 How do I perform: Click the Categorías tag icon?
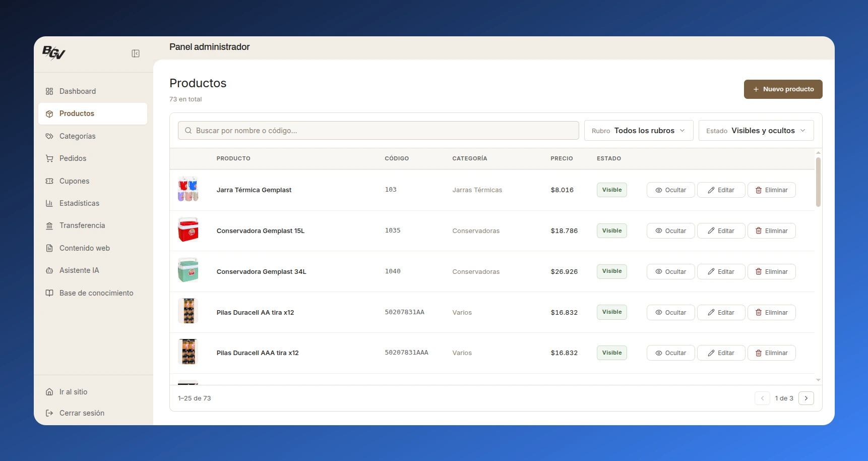[49, 136]
